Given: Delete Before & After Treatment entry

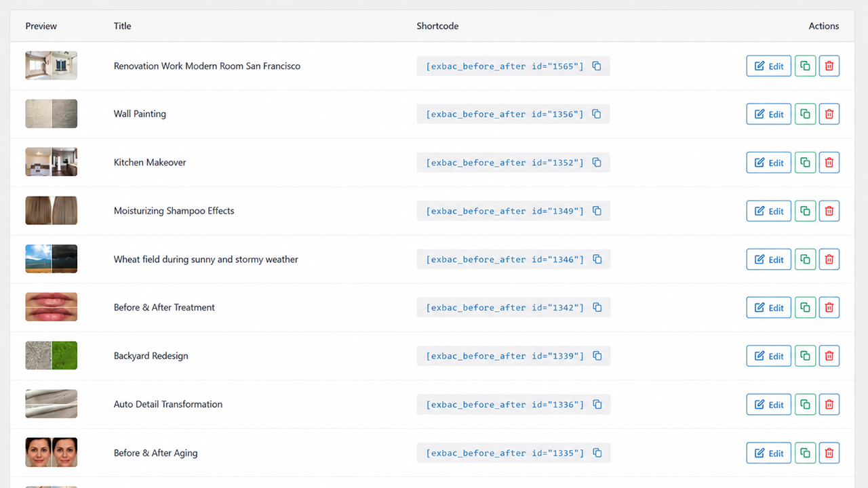Looking at the screenshot, I should (x=829, y=308).
